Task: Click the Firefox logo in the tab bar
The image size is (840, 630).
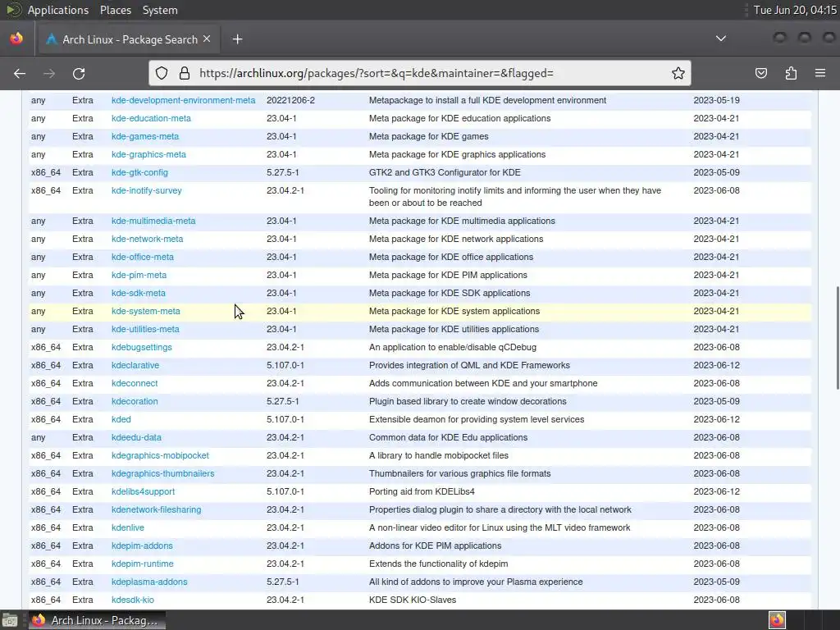Action: click(x=16, y=39)
